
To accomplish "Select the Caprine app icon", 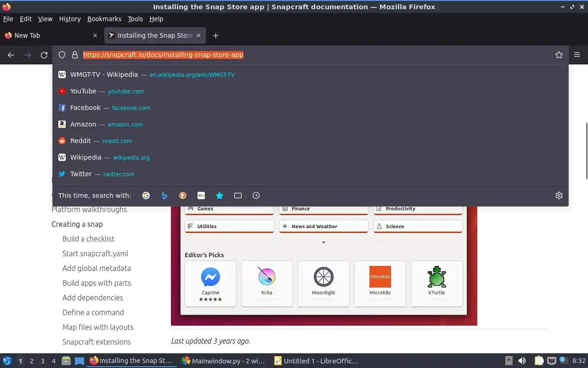I will pos(210,277).
